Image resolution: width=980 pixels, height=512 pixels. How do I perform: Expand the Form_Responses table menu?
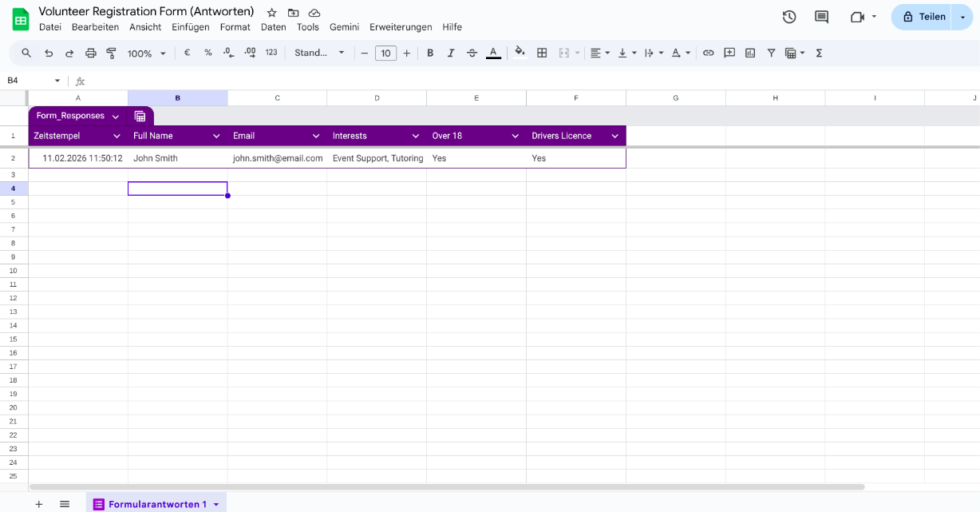(116, 116)
